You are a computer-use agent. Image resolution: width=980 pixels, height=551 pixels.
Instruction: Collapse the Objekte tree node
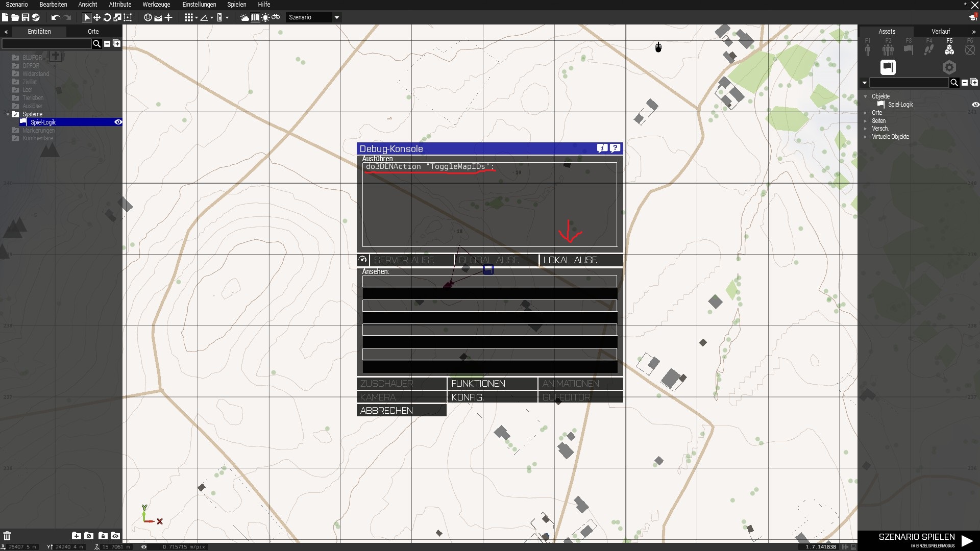pyautogui.click(x=865, y=96)
